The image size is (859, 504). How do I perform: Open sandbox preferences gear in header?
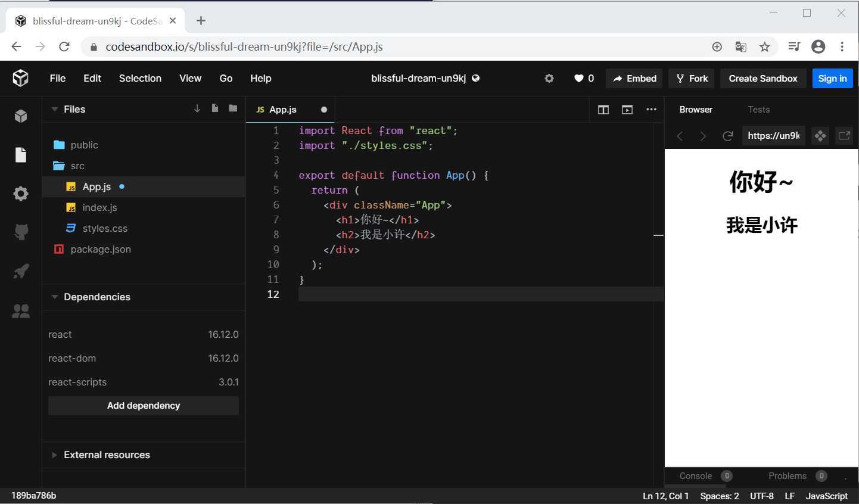click(549, 78)
